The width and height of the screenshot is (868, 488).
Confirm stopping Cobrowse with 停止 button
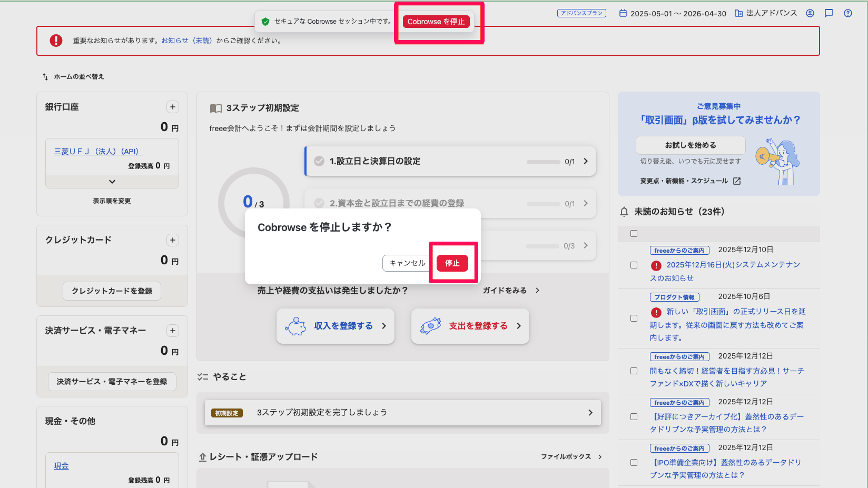[x=452, y=263]
